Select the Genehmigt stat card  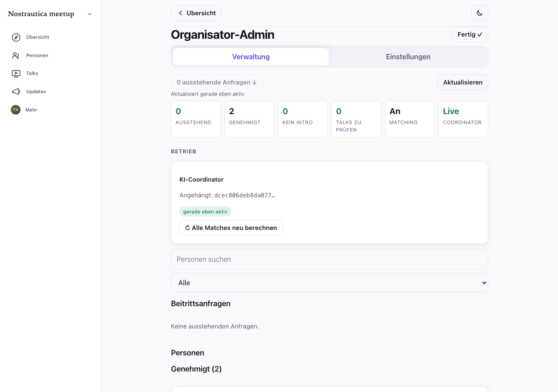click(x=249, y=119)
